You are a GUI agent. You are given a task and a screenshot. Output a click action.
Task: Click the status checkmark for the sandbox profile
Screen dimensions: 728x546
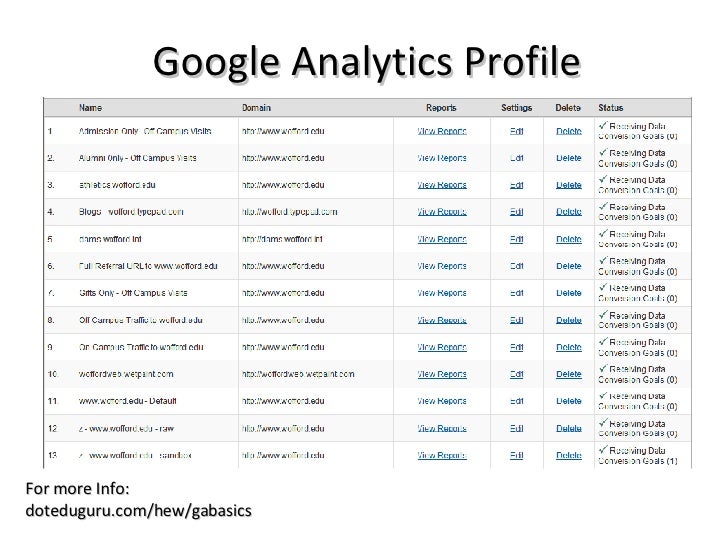602,449
